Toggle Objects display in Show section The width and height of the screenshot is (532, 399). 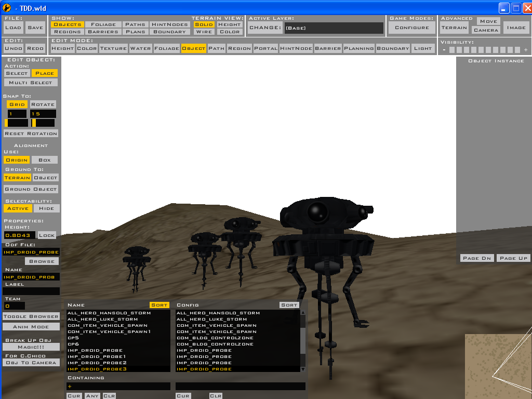pos(68,24)
